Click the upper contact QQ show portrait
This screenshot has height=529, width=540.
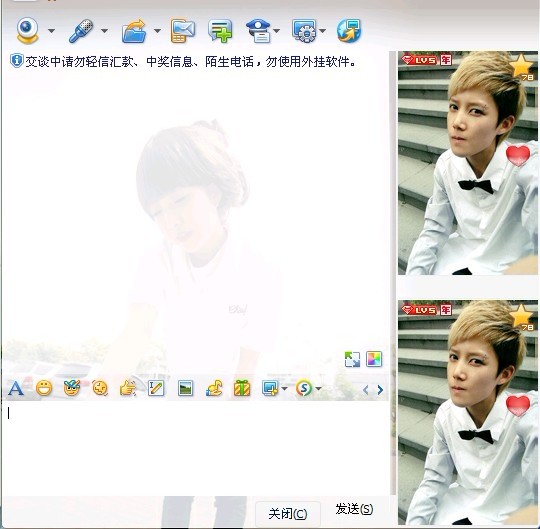pyautogui.click(x=468, y=163)
